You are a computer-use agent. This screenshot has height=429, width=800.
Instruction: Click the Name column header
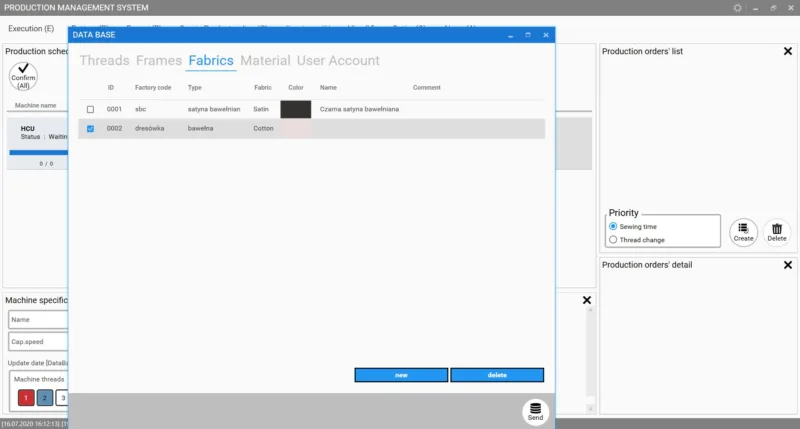(328, 88)
